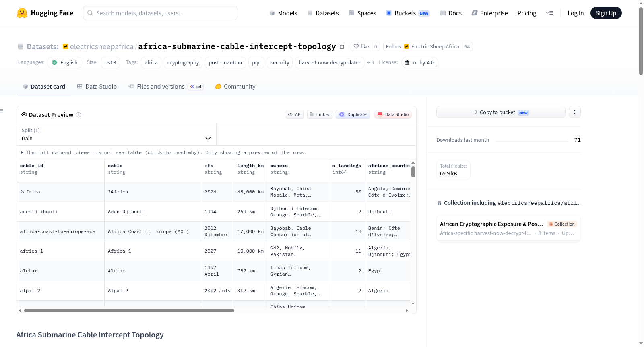Expand the +6 additional tags

click(x=370, y=62)
